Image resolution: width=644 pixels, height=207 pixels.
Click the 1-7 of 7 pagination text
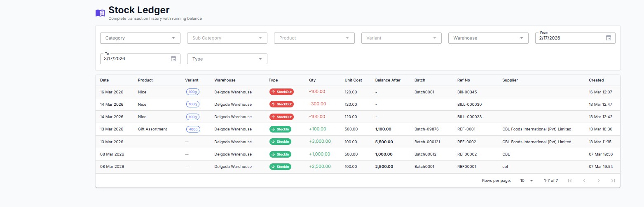click(x=551, y=181)
